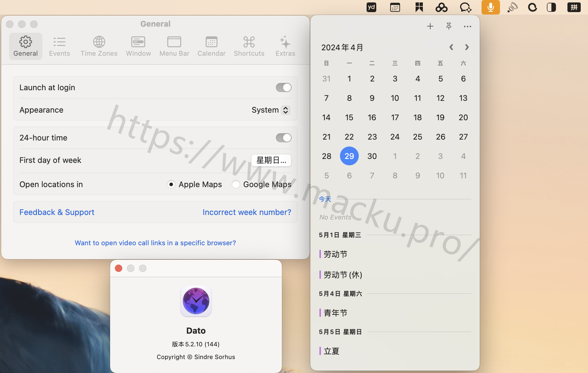The width and height of the screenshot is (588, 373).
Task: Click the 5月5日 星期日 date header
Action: coord(340,332)
